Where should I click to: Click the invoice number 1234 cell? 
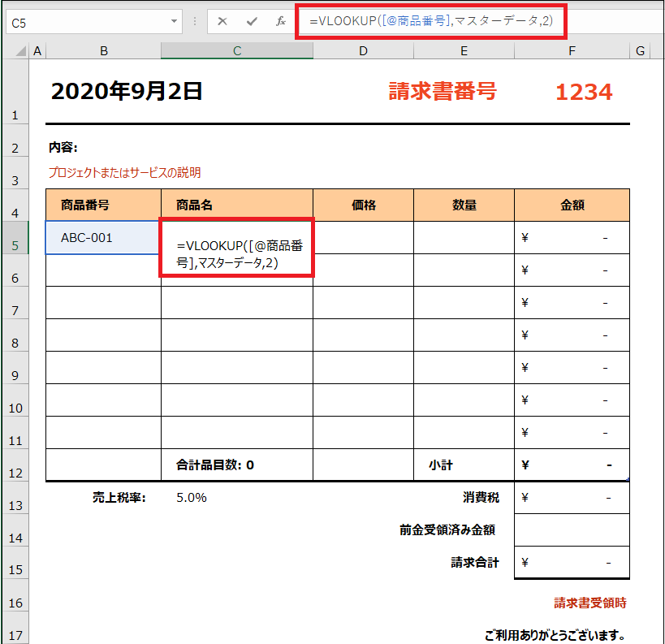point(583,93)
